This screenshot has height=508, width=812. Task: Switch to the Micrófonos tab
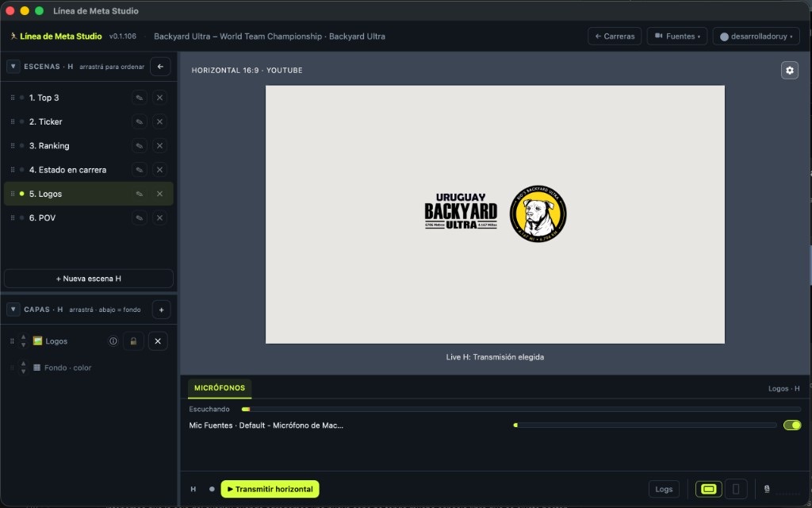coord(220,387)
